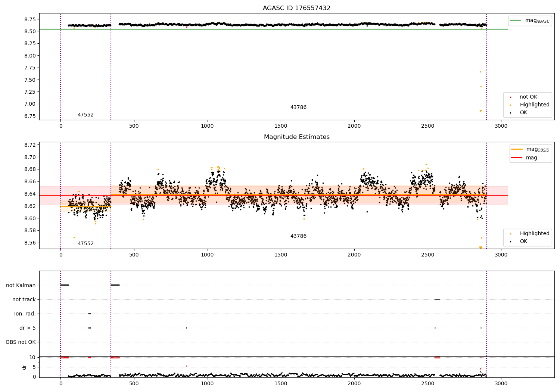Image resolution: width=560 pixels, height=392 pixels.
Task: Click the 'OK' entry in the middle plot legend
Action: 523,241
